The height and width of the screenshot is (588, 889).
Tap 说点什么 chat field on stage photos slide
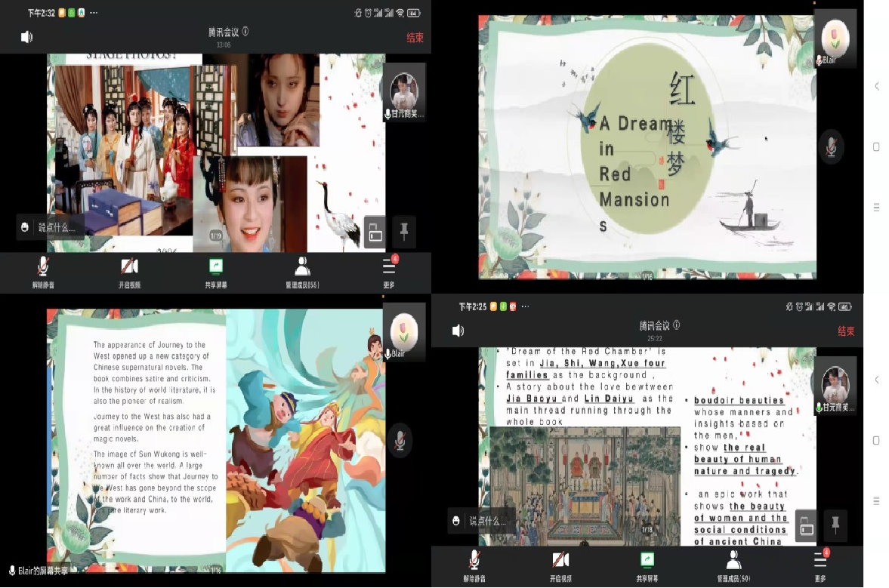[51, 227]
